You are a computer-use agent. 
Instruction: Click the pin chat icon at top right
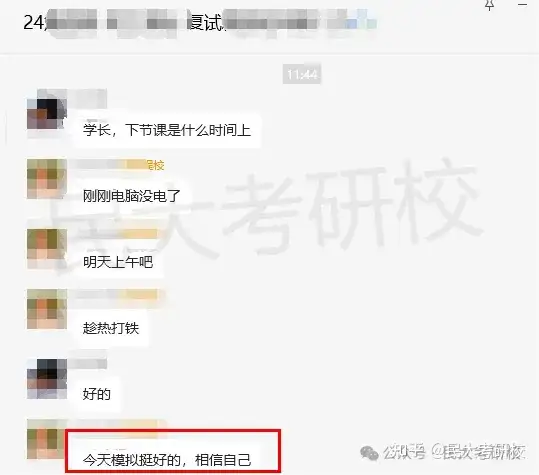click(490, 5)
